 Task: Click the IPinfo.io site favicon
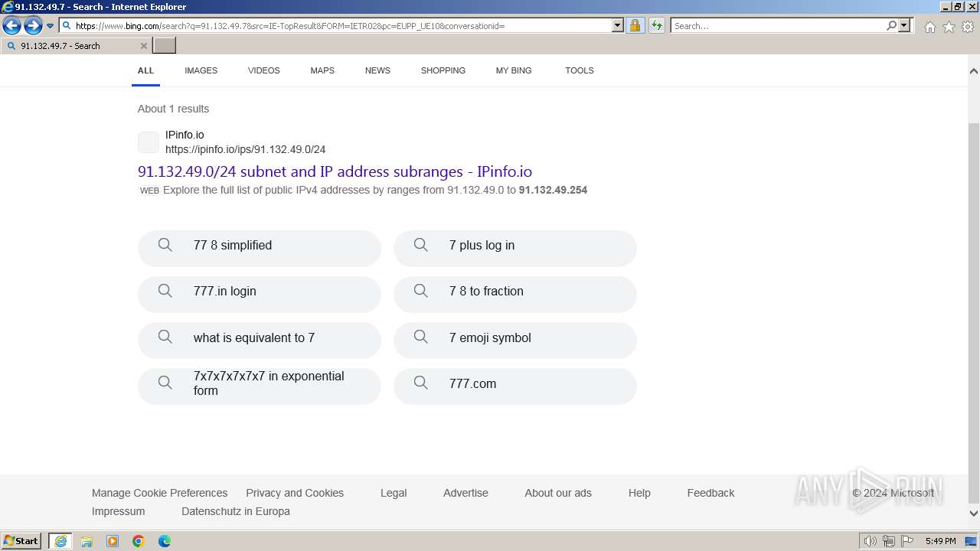[x=149, y=142]
